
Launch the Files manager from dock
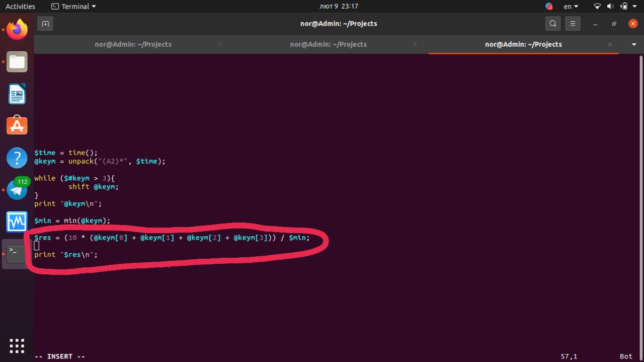click(x=17, y=62)
